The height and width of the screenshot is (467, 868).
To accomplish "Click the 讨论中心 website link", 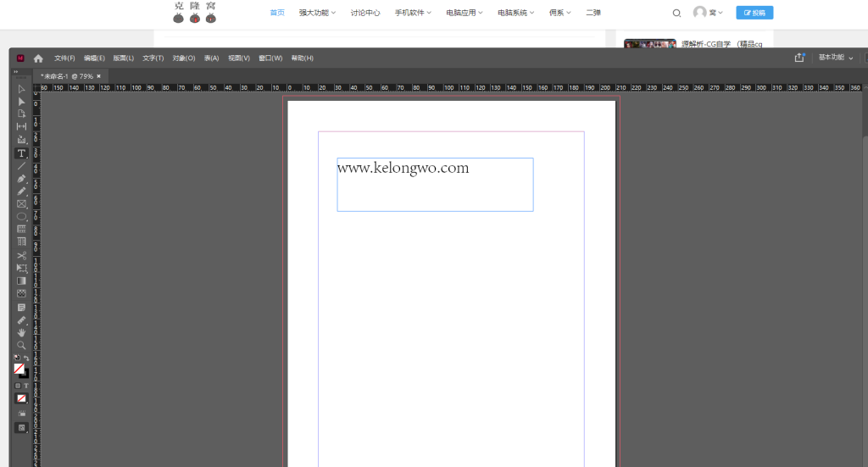I will pos(365,13).
